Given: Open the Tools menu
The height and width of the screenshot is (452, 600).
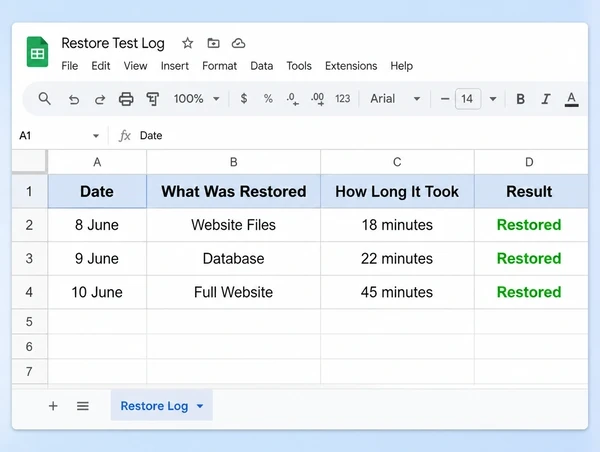Looking at the screenshot, I should [x=299, y=66].
